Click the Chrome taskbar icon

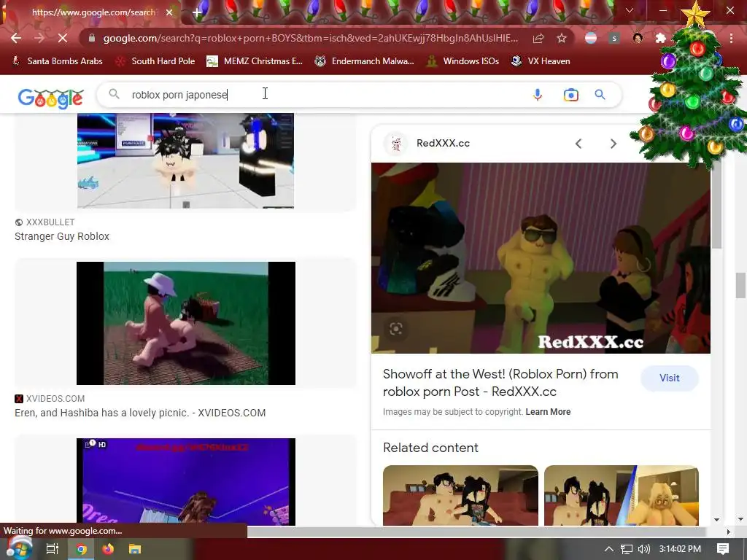(x=81, y=549)
